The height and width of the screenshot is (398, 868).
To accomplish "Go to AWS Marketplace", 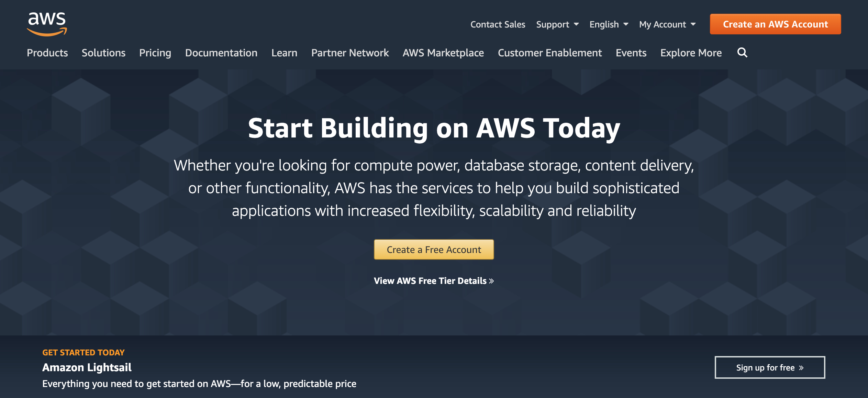I will pos(443,53).
